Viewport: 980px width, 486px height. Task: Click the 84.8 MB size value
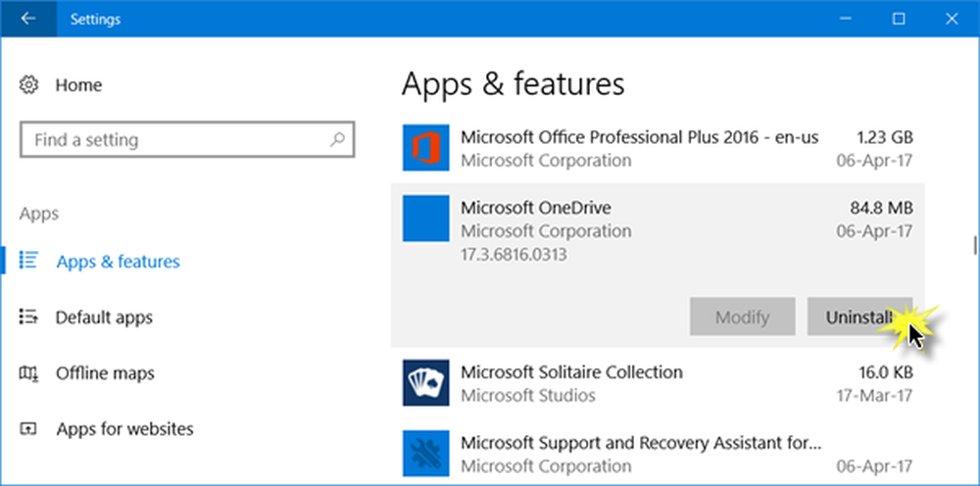pyautogui.click(x=881, y=208)
